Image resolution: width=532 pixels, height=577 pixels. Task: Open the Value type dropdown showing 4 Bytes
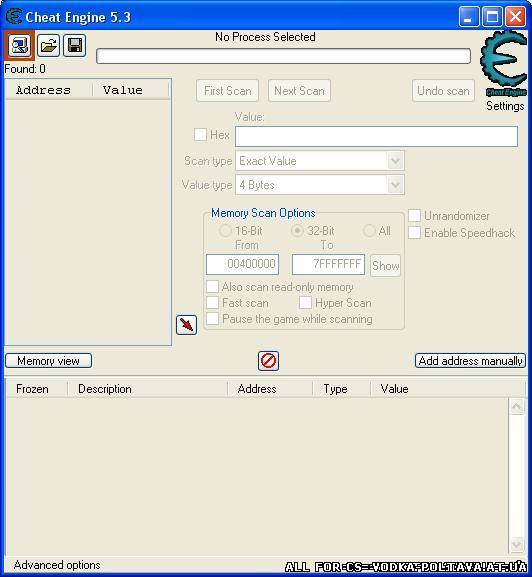pos(320,185)
